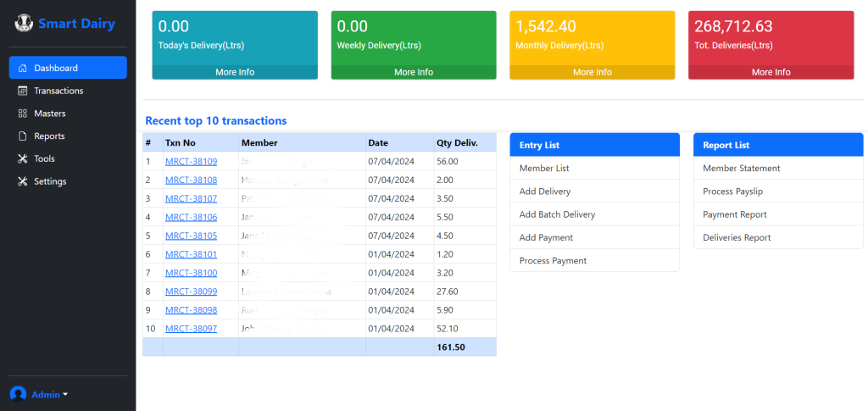Click the Smart Dairy logo icon
Image resolution: width=868 pixels, height=411 pixels.
[24, 24]
